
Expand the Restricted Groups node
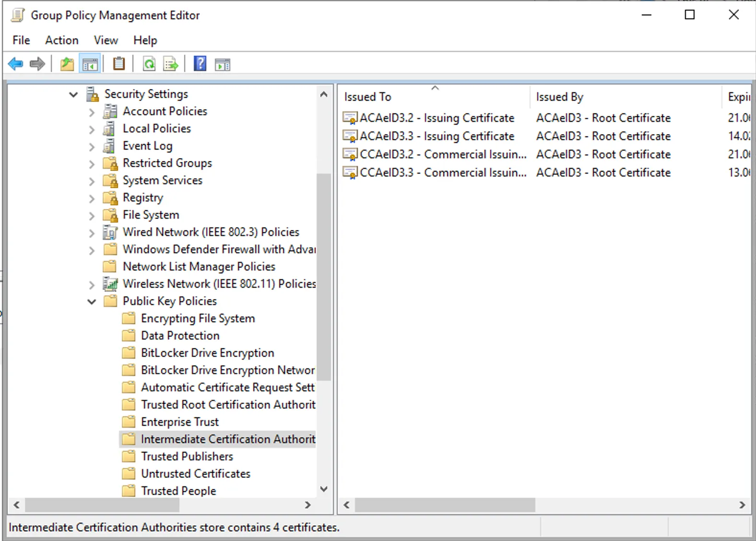coord(92,164)
